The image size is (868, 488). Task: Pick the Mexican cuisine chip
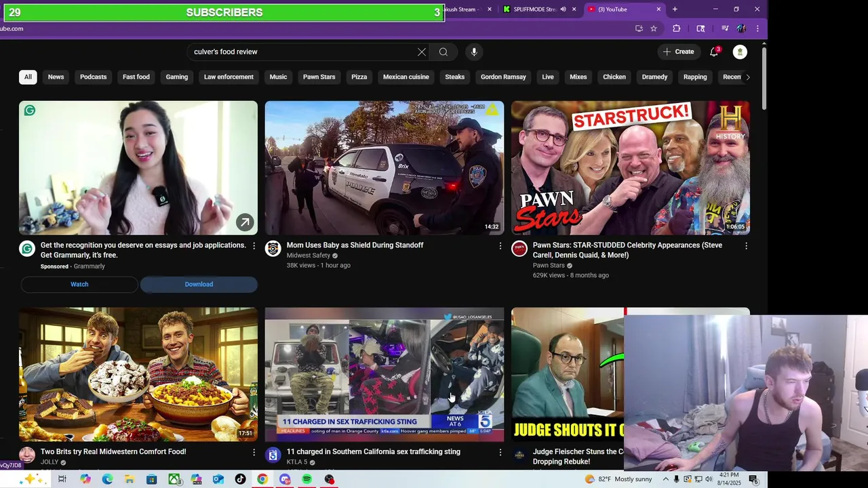pos(406,77)
